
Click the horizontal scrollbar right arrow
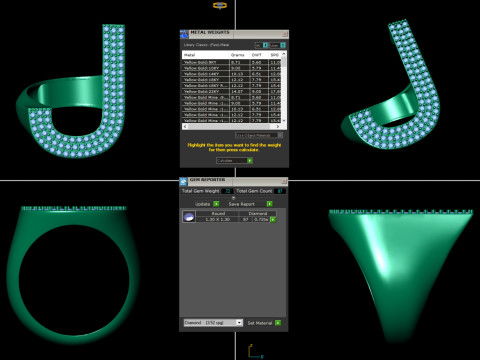277,126
